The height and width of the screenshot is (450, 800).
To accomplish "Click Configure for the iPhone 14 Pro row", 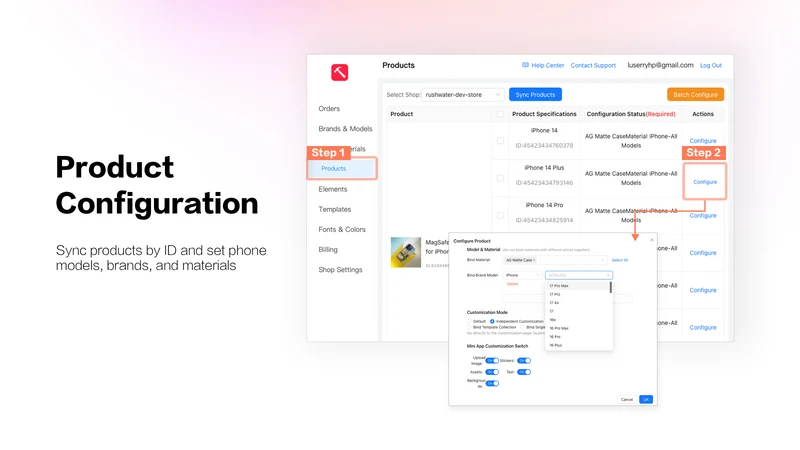I will tap(703, 215).
